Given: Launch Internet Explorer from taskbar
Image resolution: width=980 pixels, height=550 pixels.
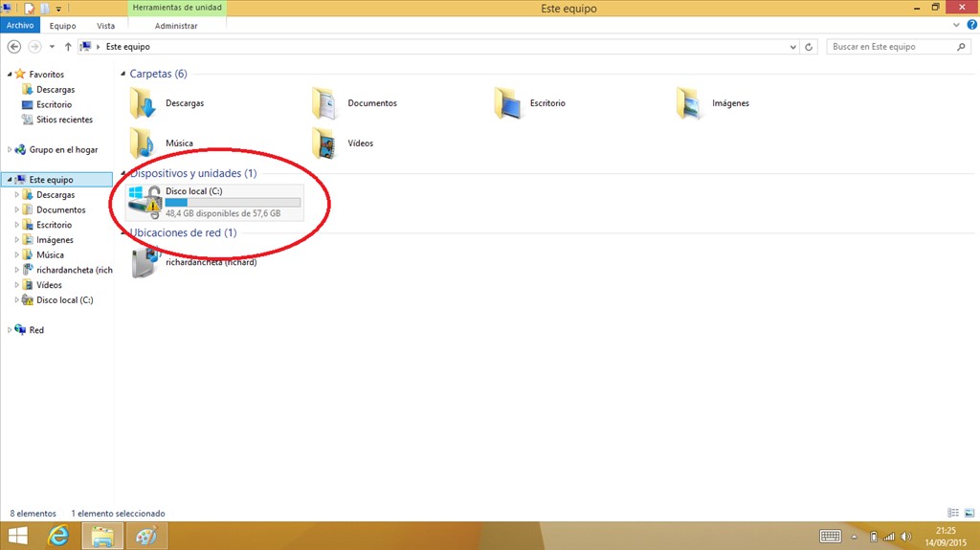Looking at the screenshot, I should (56, 536).
